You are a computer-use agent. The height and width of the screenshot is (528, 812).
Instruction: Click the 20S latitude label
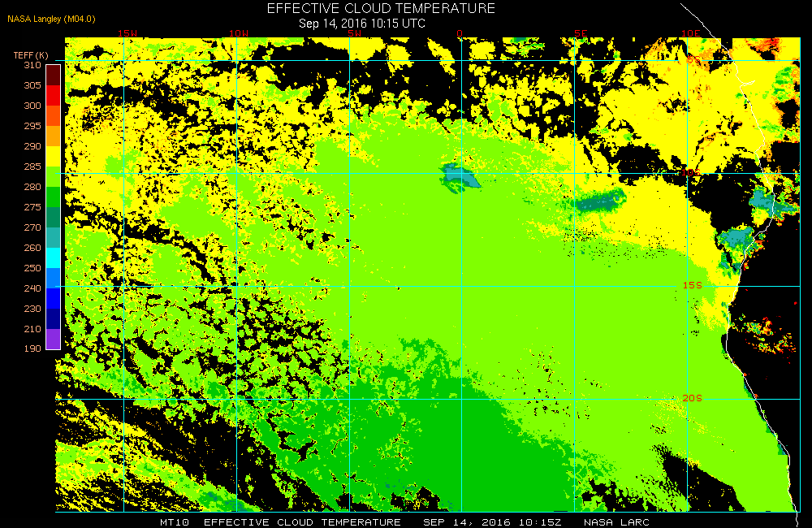[x=693, y=398]
